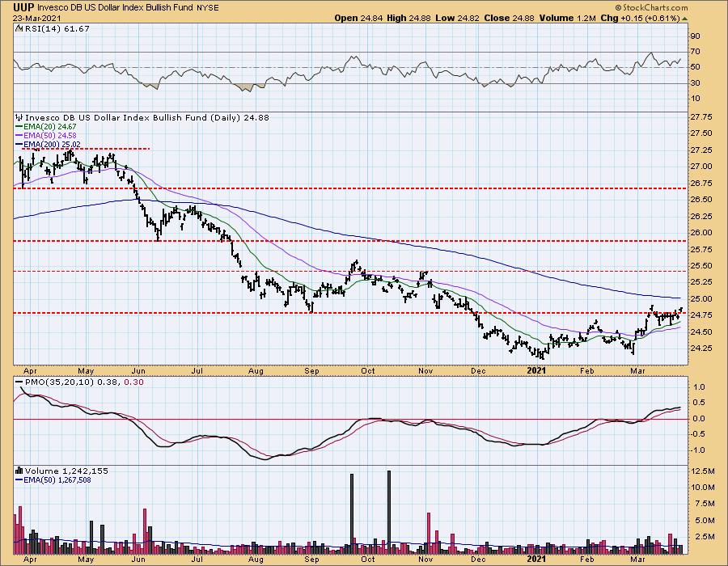Click the Volume histogram icon in volume panel
728x566 pixels.
pos(19,471)
